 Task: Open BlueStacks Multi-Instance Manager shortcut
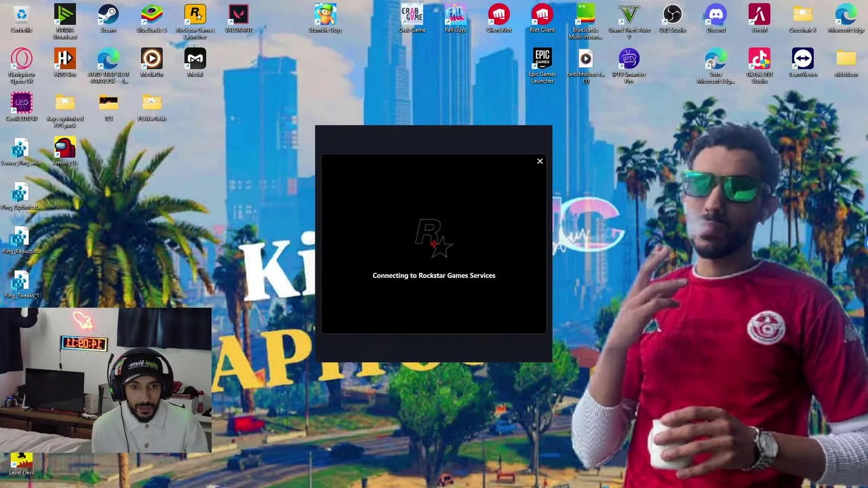[586, 22]
